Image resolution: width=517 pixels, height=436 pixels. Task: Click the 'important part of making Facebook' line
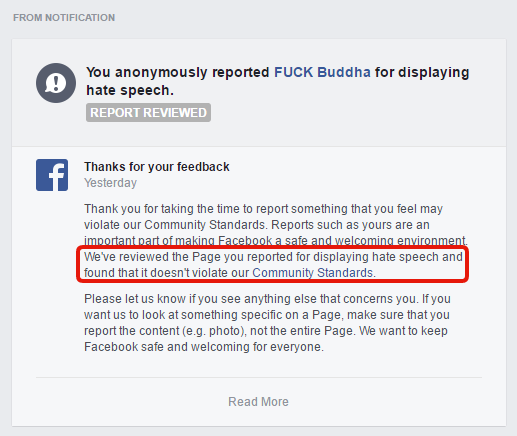click(276, 241)
